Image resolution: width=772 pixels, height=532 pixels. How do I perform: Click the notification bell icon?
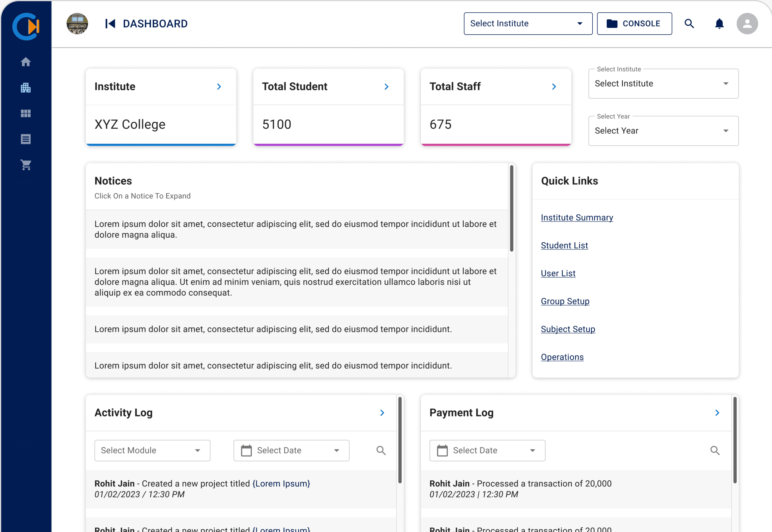point(719,24)
